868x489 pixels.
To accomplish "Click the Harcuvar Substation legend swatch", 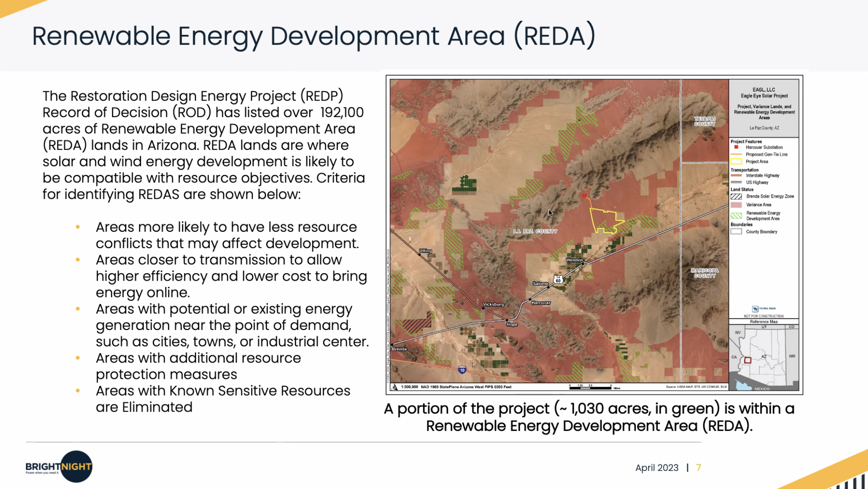I will click(736, 147).
